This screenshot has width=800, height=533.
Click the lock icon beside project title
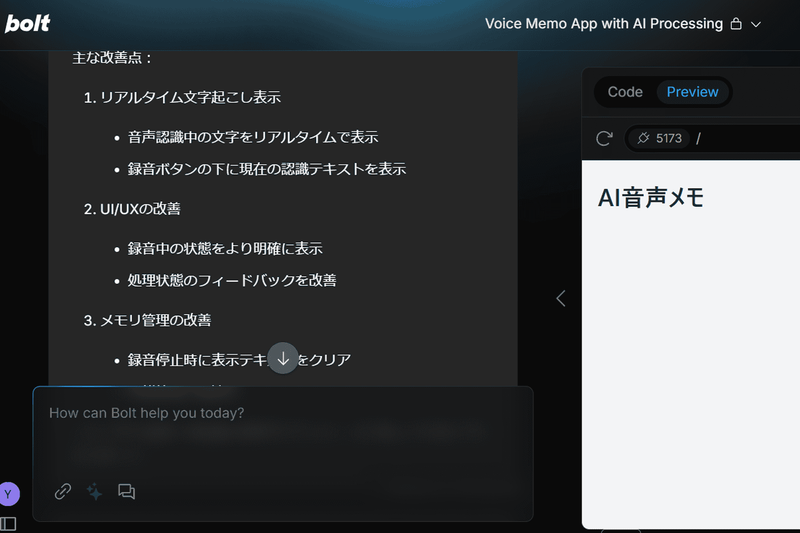(x=736, y=23)
